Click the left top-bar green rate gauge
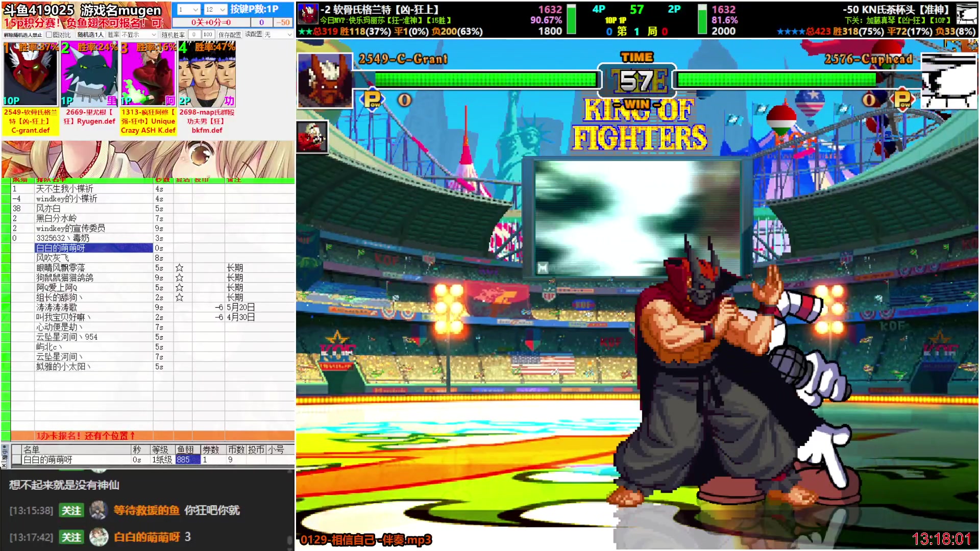This screenshot has height=551, width=980. coord(572,19)
